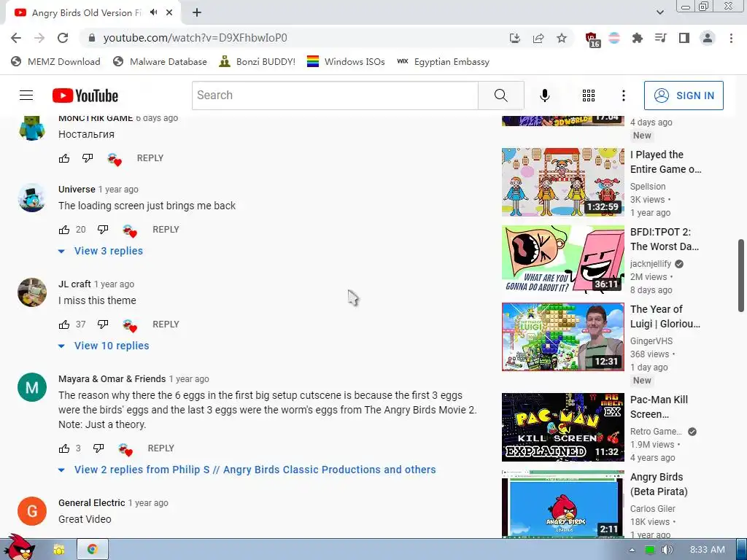This screenshot has width=747, height=560.
Task: Open the YouTube hamburger guide menu
Action: (x=26, y=96)
